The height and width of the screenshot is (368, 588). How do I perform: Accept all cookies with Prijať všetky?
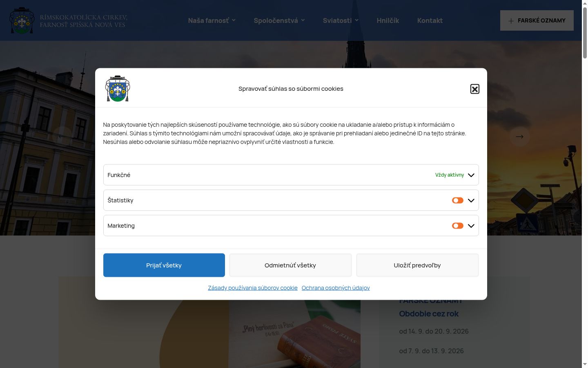click(164, 265)
